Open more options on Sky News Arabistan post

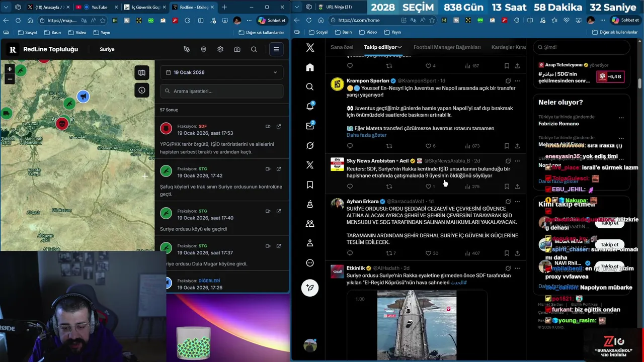click(x=517, y=161)
